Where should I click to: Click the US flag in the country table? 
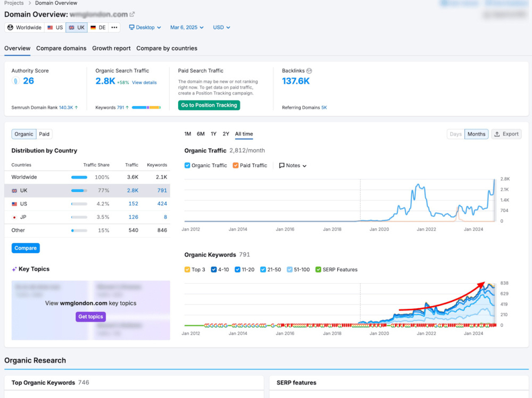[x=14, y=204]
